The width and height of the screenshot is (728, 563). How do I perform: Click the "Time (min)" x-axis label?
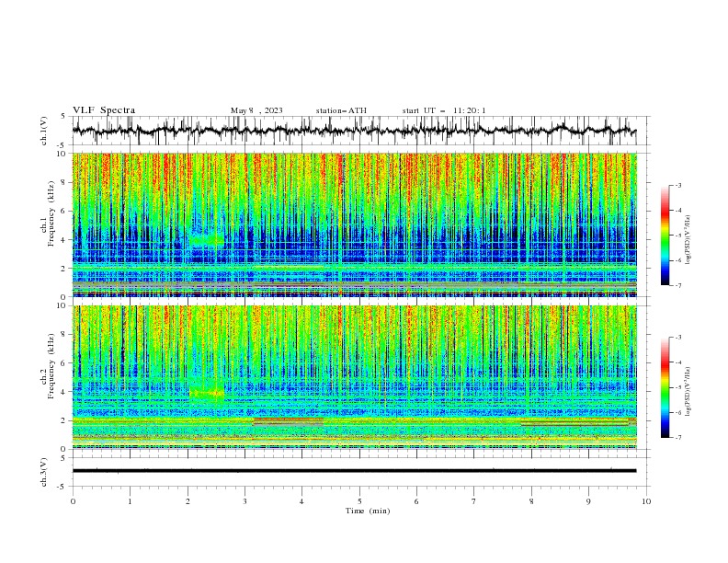click(x=368, y=511)
